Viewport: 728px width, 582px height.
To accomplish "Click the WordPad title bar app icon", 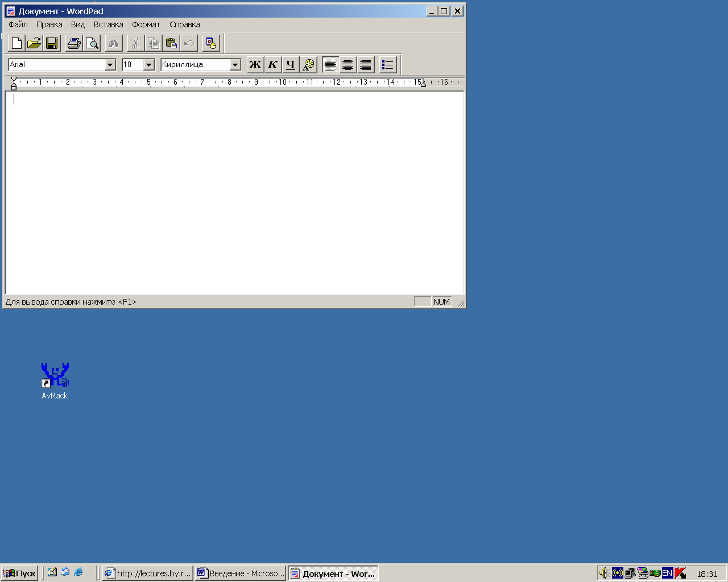I will (10, 11).
